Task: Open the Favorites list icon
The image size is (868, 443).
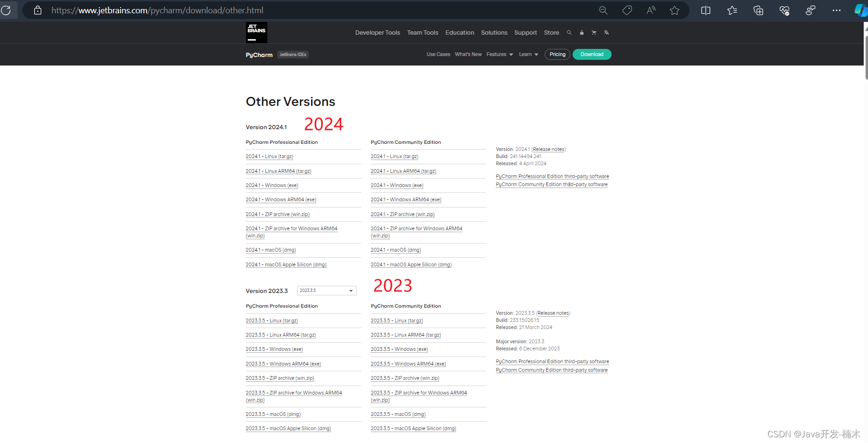Action: pyautogui.click(x=732, y=10)
